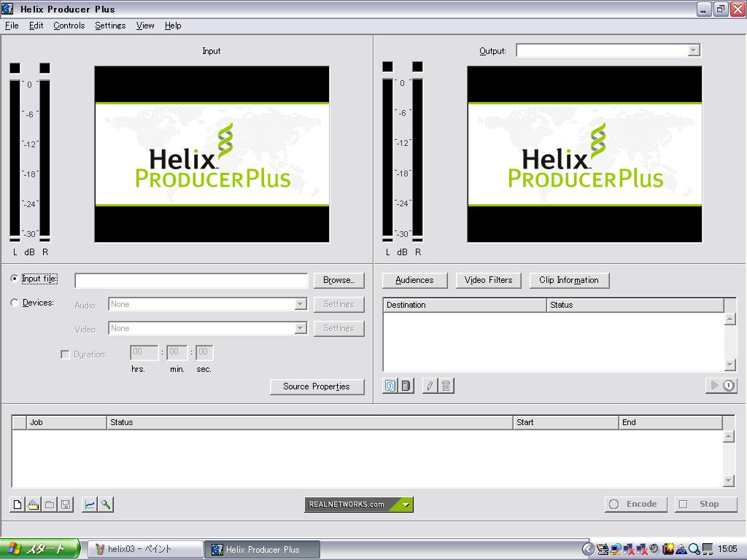The image size is (747, 560).
Task: Click destination list scroll down arrow
Action: point(729,365)
